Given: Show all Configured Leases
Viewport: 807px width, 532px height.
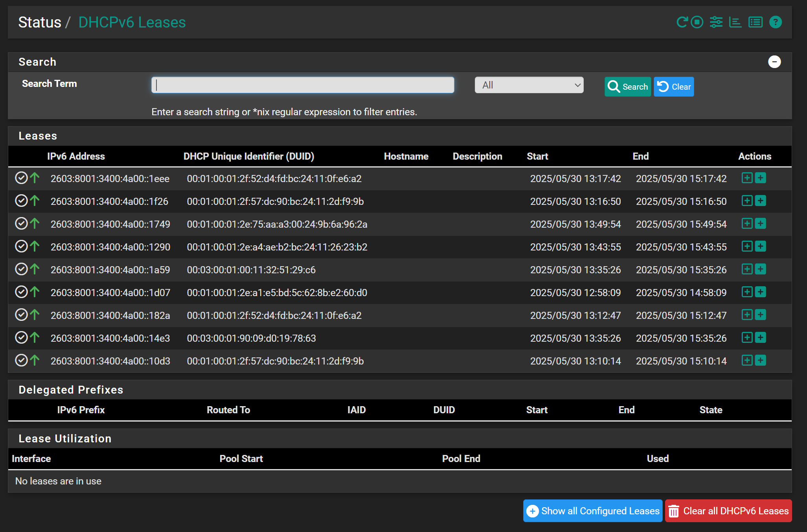Looking at the screenshot, I should [593, 511].
